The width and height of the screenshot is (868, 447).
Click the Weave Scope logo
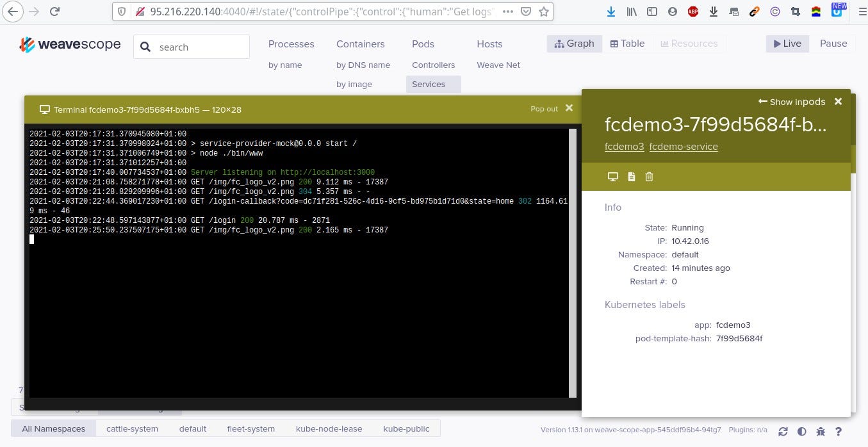70,44
